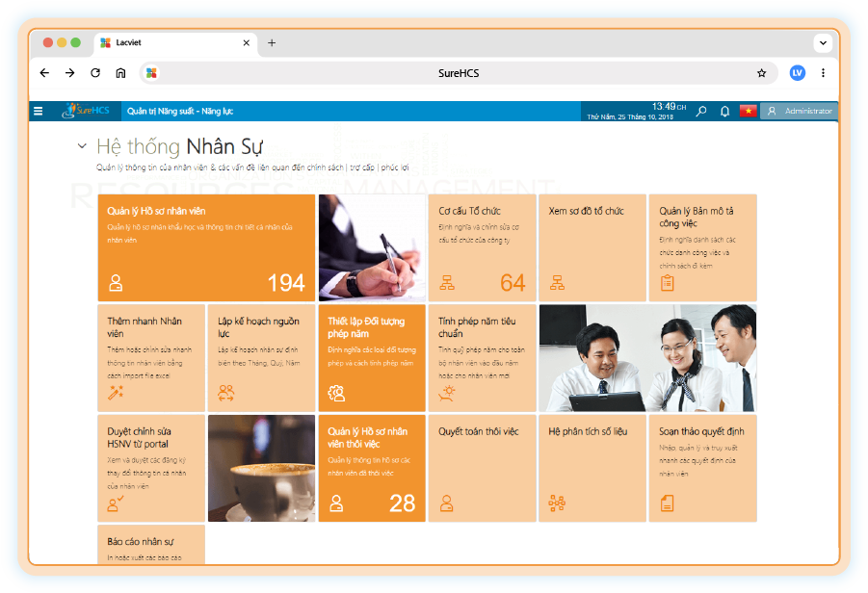Click magic wand icon in Thêm nhanh Nhân viên

coord(116,393)
